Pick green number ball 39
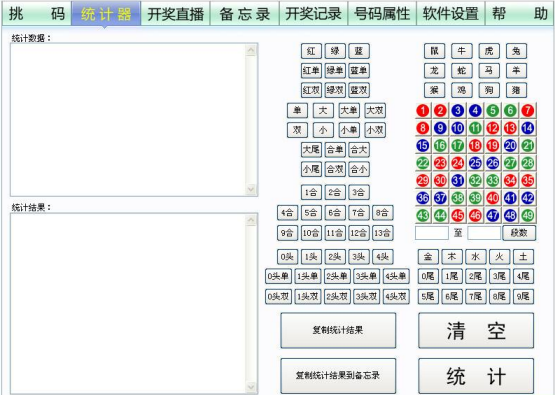555x395 pixels. click(475, 198)
